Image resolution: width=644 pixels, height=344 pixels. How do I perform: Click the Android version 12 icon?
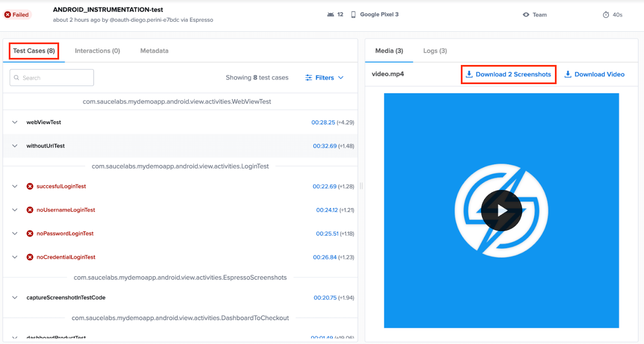(x=331, y=15)
